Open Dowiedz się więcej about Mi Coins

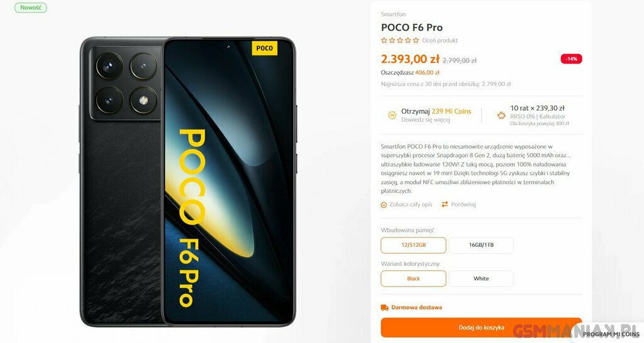[426, 120]
